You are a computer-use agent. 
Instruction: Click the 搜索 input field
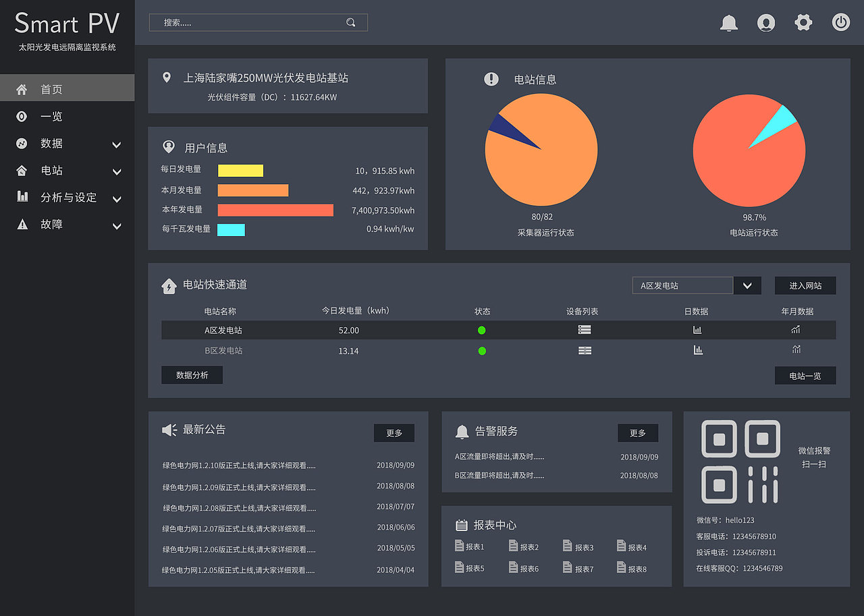pos(258,22)
